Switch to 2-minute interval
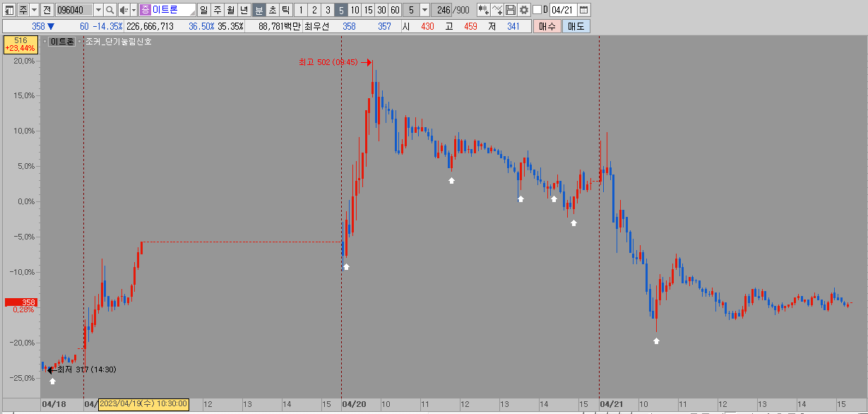 (x=314, y=10)
